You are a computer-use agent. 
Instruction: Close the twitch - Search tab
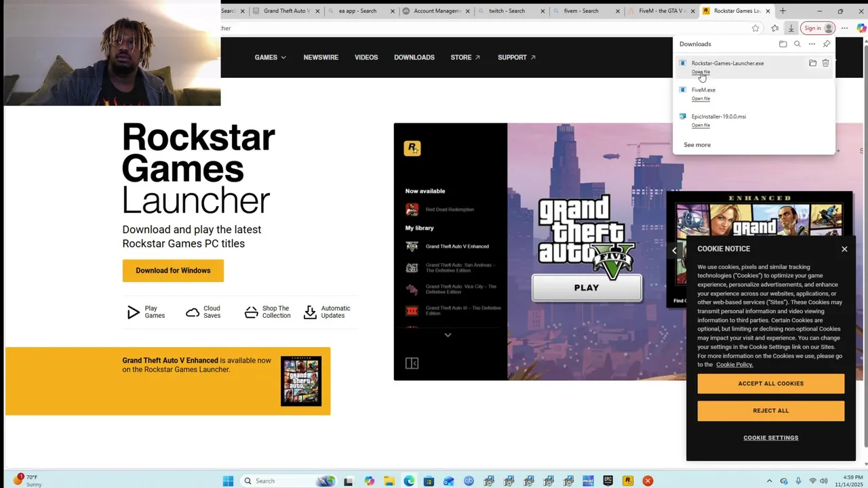tap(542, 11)
